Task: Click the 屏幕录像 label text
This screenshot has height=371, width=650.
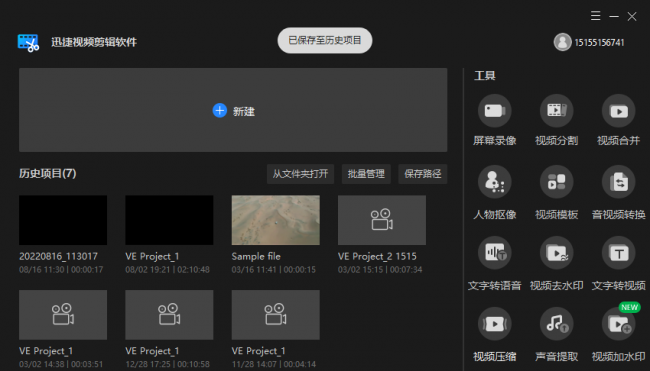Action: [x=494, y=141]
